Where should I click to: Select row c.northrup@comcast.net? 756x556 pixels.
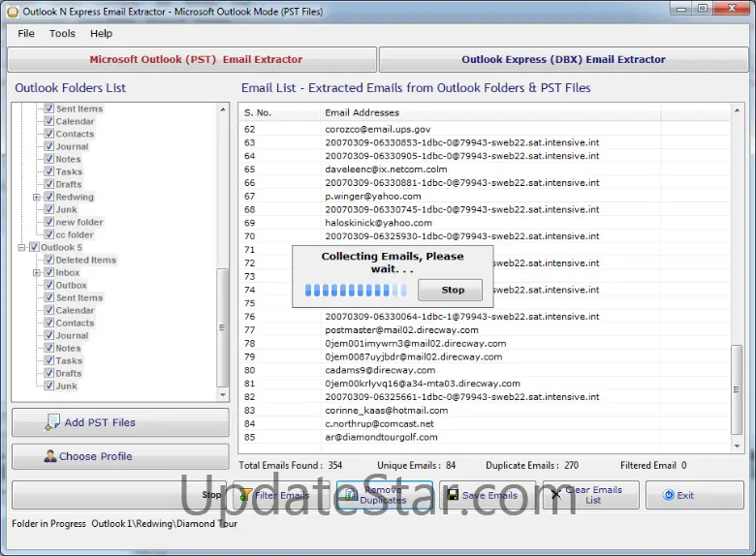click(485, 423)
